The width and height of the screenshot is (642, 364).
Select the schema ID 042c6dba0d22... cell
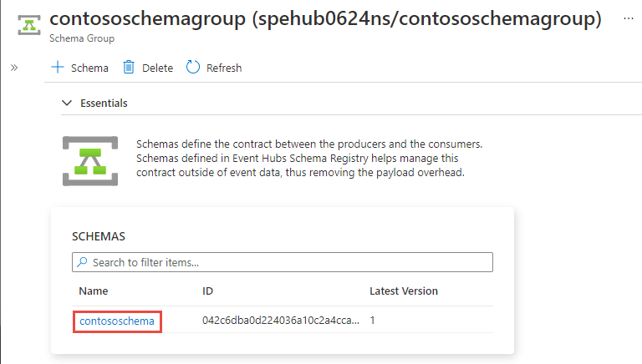(x=281, y=321)
